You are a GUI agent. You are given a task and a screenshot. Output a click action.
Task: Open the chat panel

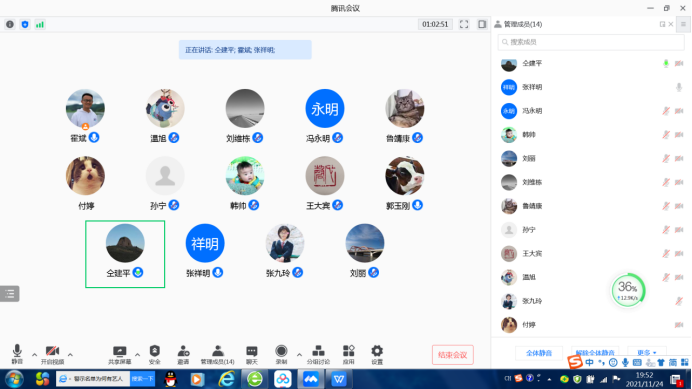[252, 355]
